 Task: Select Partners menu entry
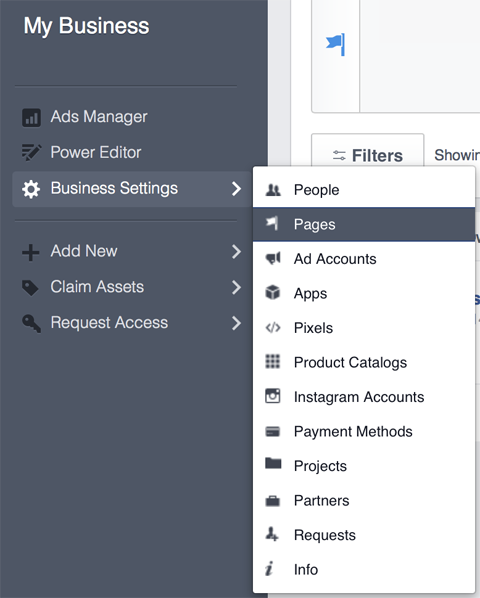pyautogui.click(x=364, y=500)
